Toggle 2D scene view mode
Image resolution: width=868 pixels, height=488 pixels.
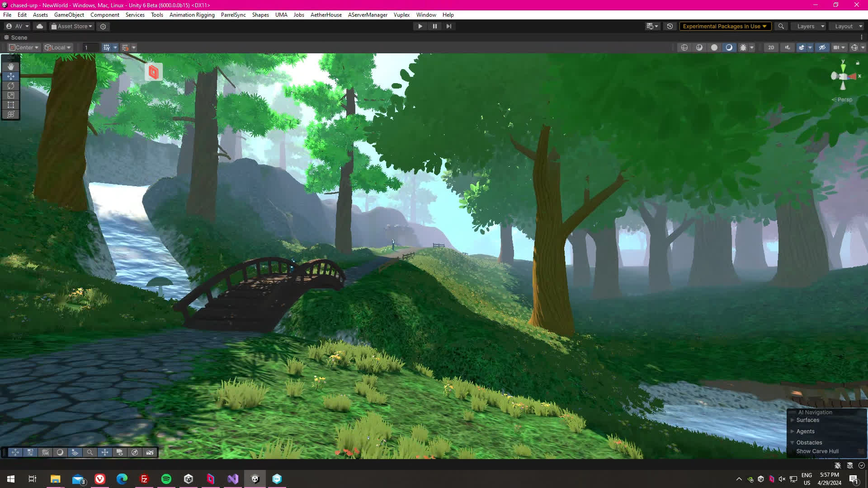[x=771, y=47]
